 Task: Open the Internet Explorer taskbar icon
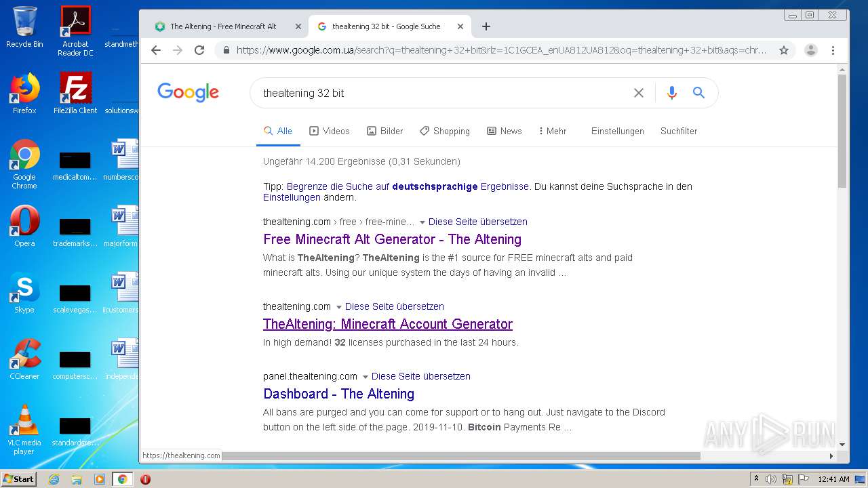[54, 479]
